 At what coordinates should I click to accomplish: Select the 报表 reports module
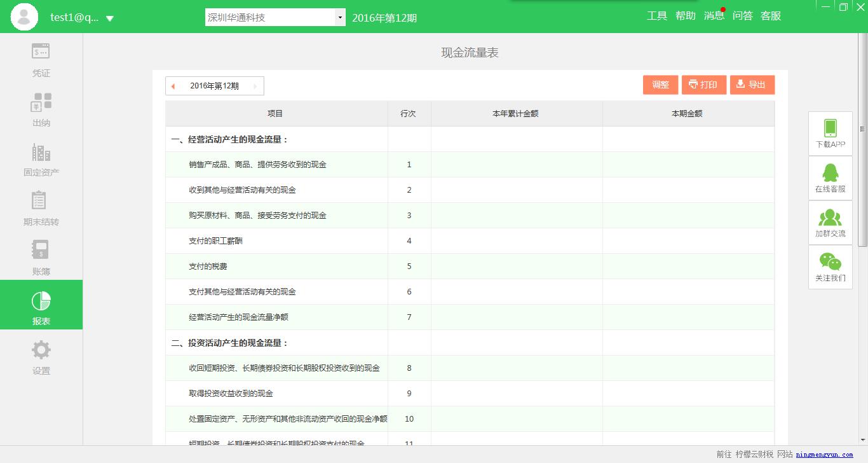pyautogui.click(x=40, y=305)
